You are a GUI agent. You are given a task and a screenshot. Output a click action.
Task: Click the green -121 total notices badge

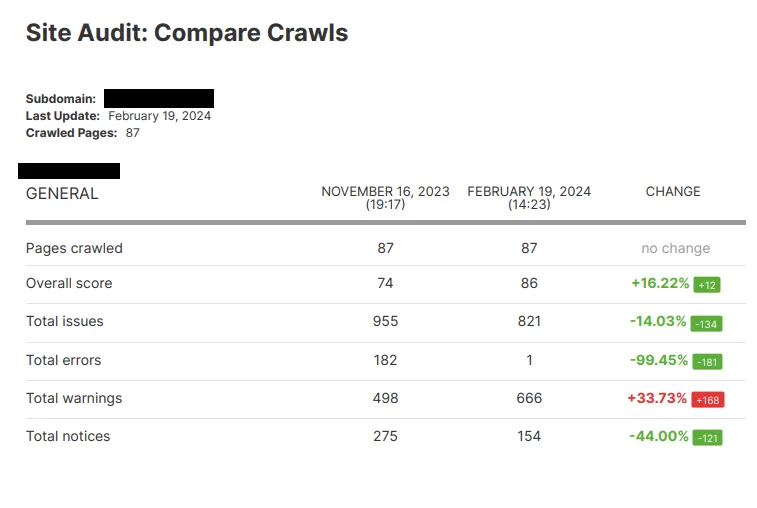pos(707,438)
